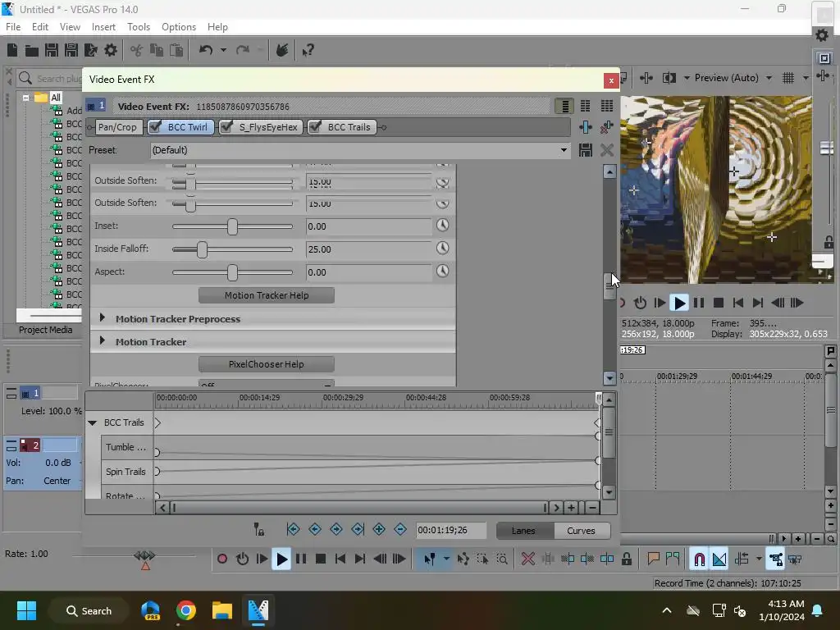This screenshot has height=630, width=840.
Task: Switch keyframe view to Lanes
Action: click(524, 531)
